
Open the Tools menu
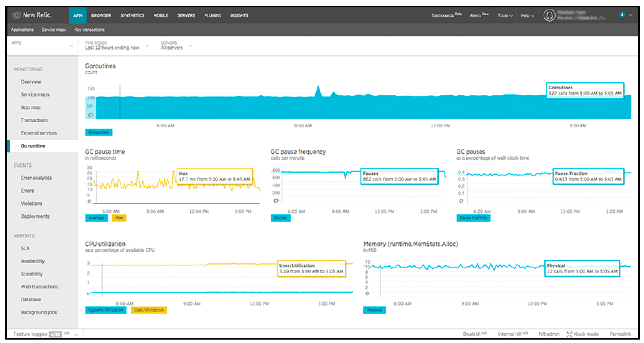coord(505,16)
